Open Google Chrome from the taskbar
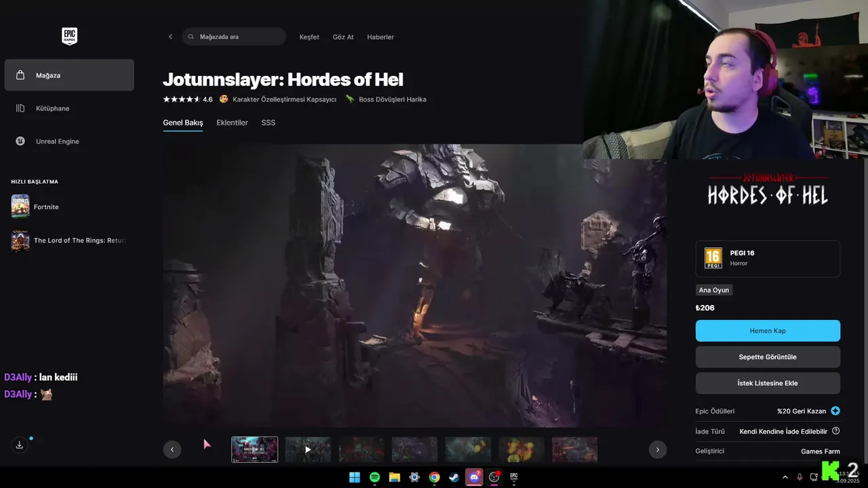 pyautogui.click(x=434, y=477)
